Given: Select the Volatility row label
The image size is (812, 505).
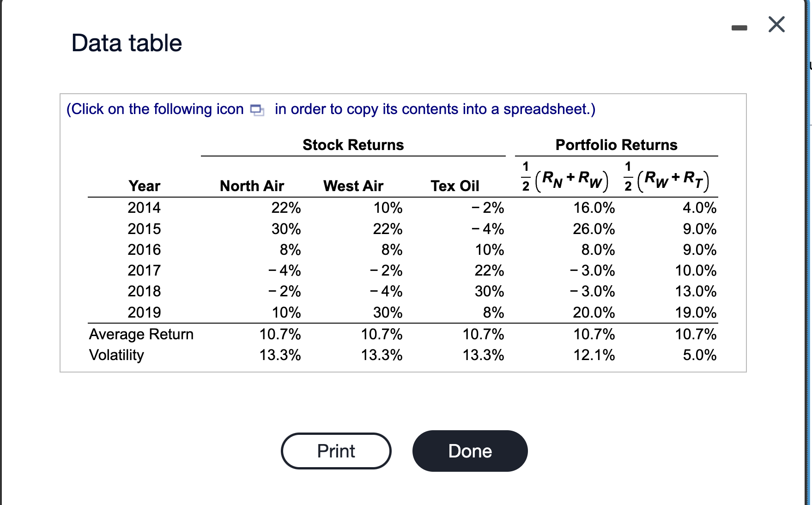Looking at the screenshot, I should point(116,355).
